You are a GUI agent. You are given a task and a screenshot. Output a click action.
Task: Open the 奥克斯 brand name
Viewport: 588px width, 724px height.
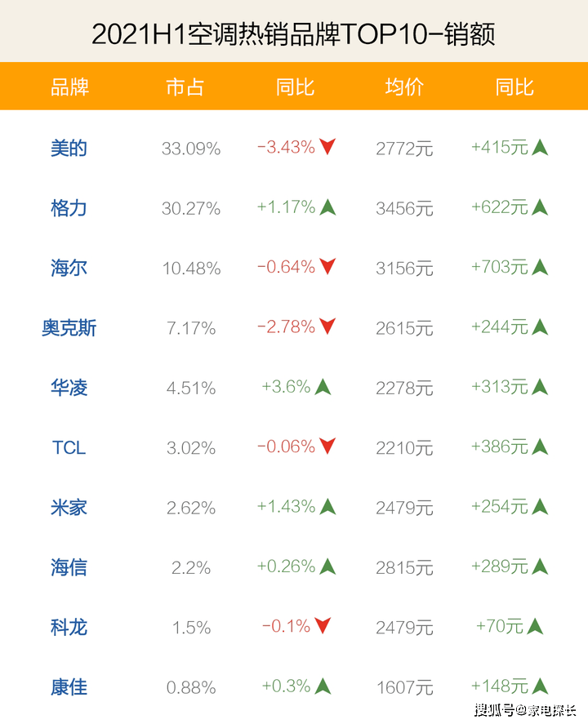tap(69, 328)
